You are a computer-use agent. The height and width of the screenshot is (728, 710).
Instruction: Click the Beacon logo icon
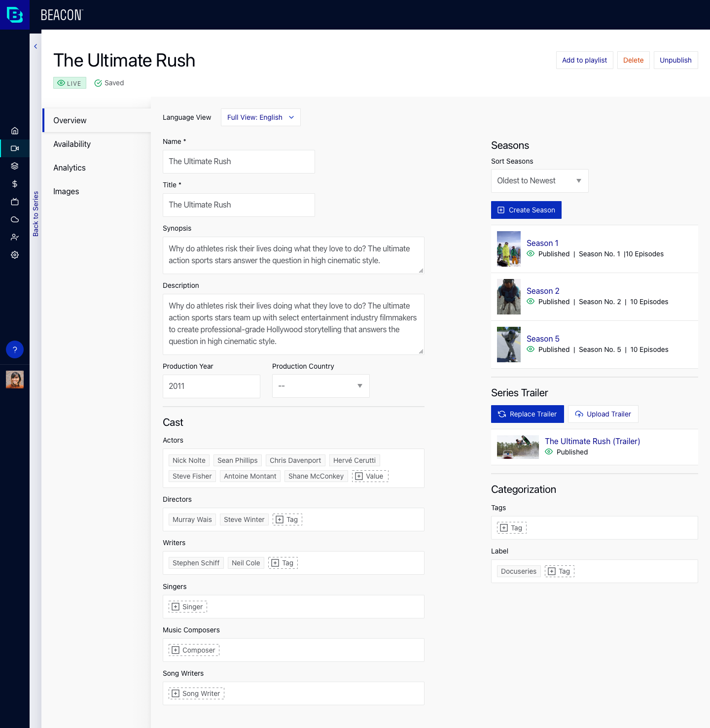pyautogui.click(x=15, y=15)
